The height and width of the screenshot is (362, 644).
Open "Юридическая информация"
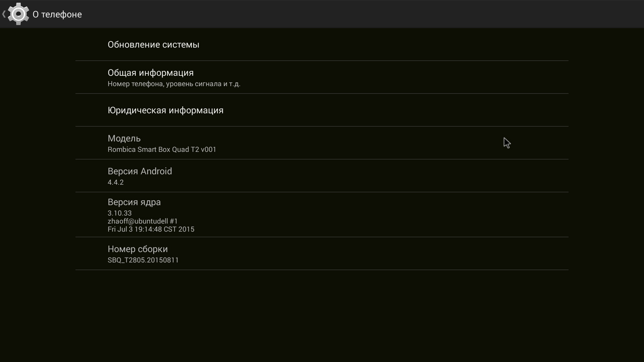(x=165, y=110)
